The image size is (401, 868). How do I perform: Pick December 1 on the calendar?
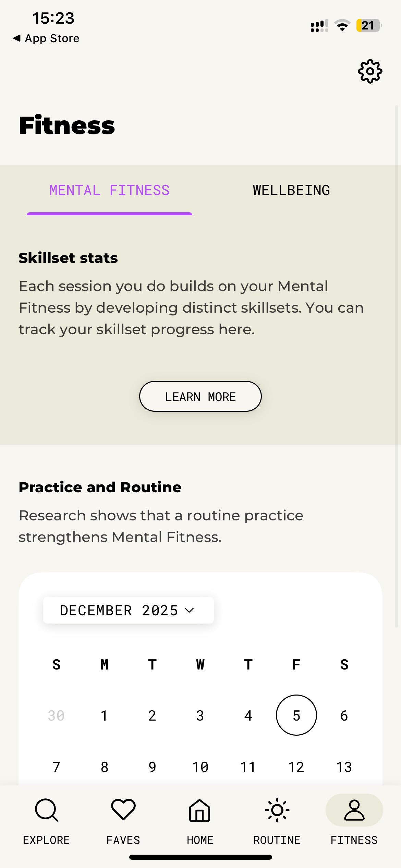(x=104, y=715)
